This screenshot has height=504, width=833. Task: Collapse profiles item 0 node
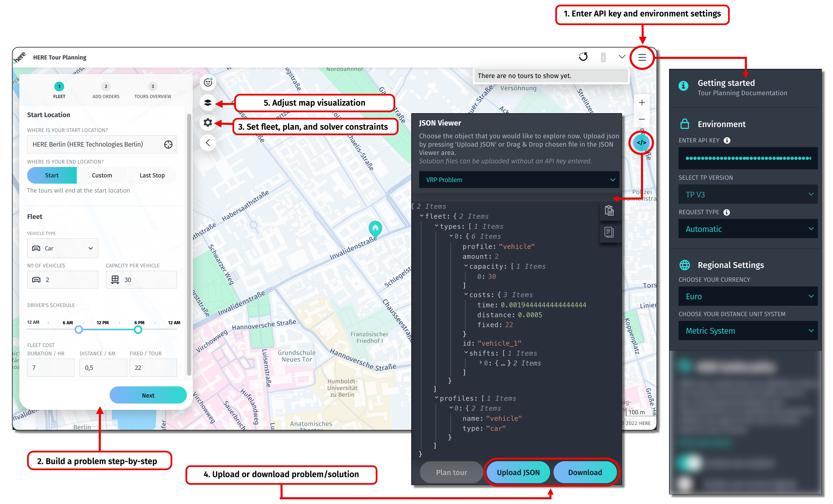click(x=451, y=408)
